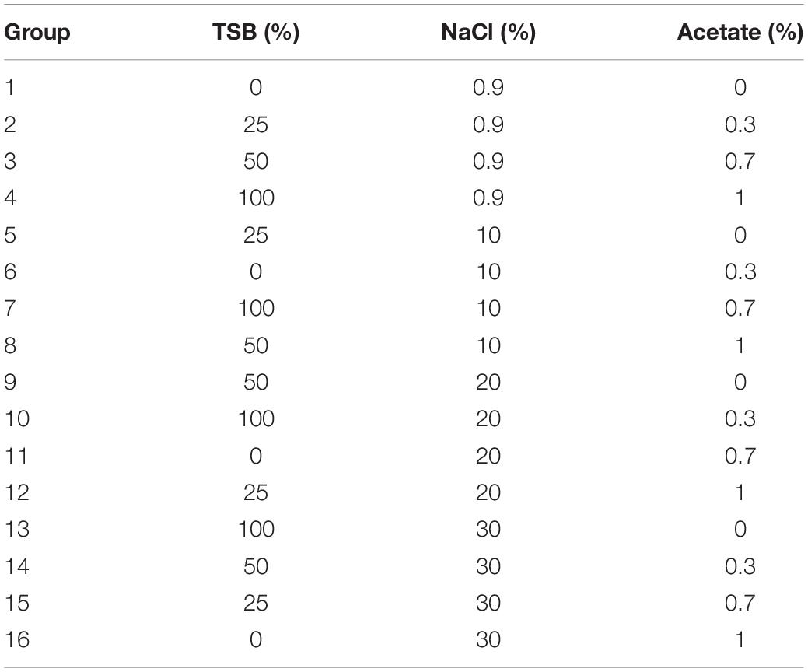
Task: Select the NaCl (%) column header
Action: click(x=488, y=33)
